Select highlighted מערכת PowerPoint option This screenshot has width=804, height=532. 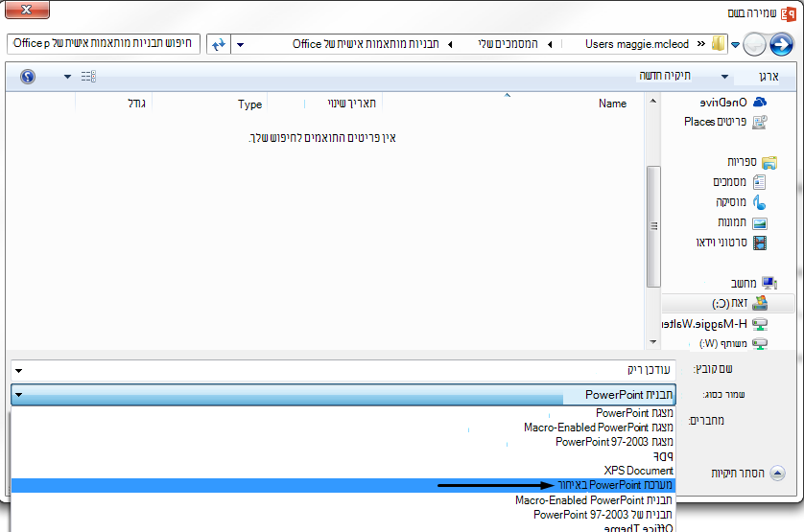coord(343,485)
